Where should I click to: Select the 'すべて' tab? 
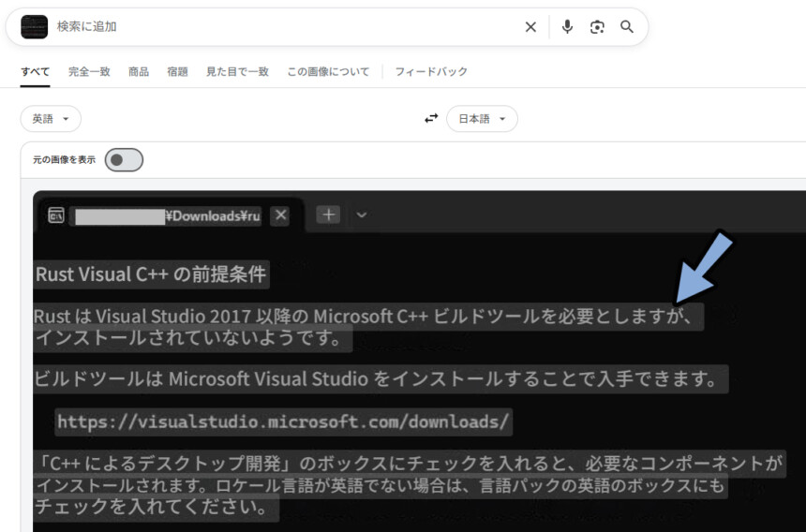click(35, 71)
